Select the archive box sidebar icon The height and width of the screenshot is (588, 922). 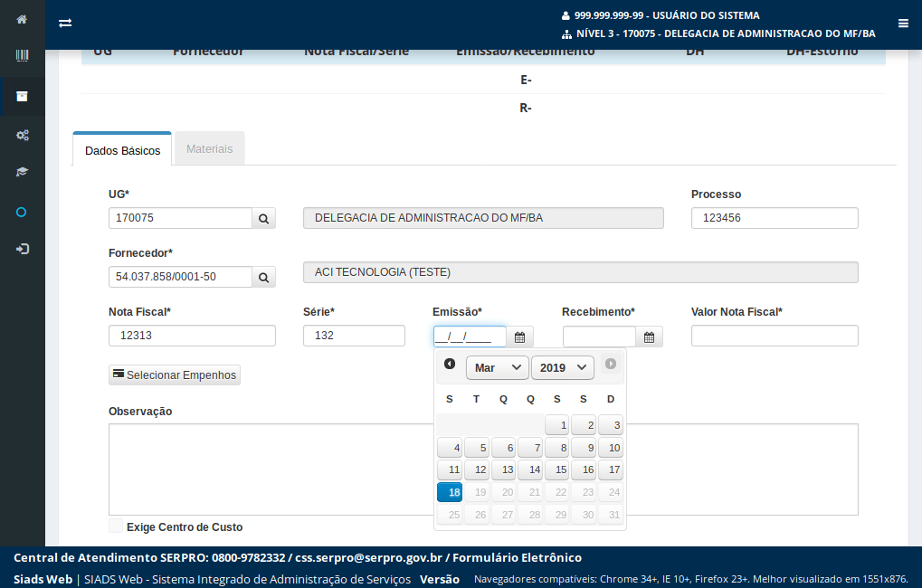(22, 97)
